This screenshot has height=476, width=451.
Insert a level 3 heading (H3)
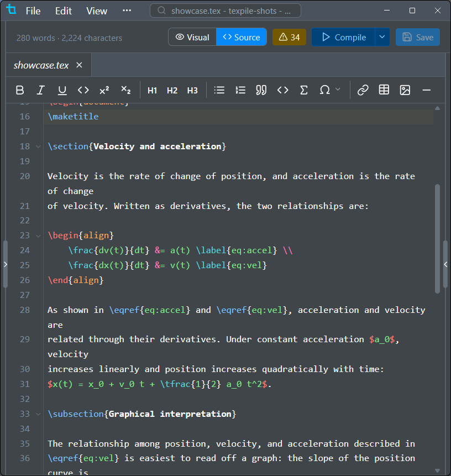[x=192, y=91]
